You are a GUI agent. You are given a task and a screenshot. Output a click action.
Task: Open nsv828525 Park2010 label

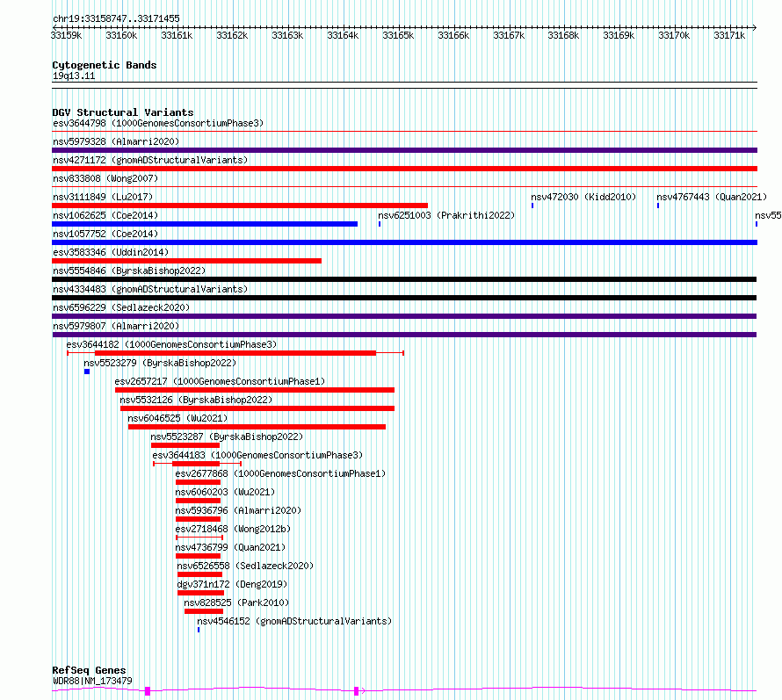coord(236,603)
